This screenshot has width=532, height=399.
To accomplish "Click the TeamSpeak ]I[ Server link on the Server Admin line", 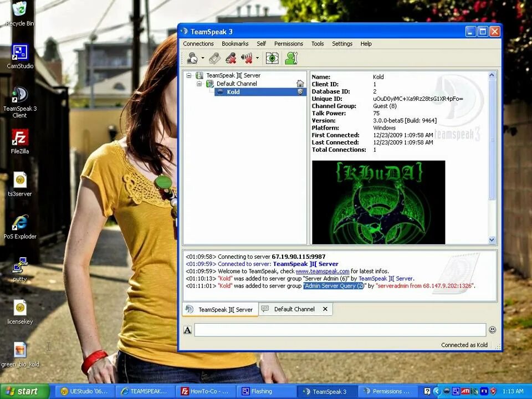I will [x=386, y=279].
